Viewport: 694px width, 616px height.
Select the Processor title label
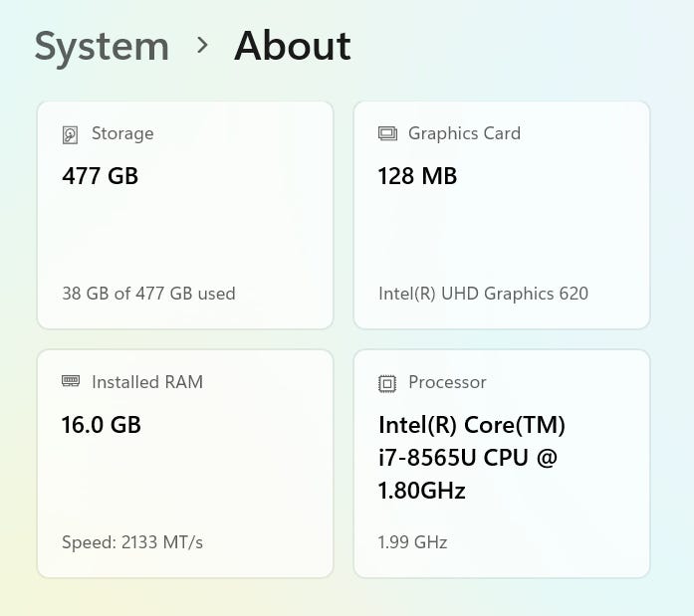pos(447,382)
